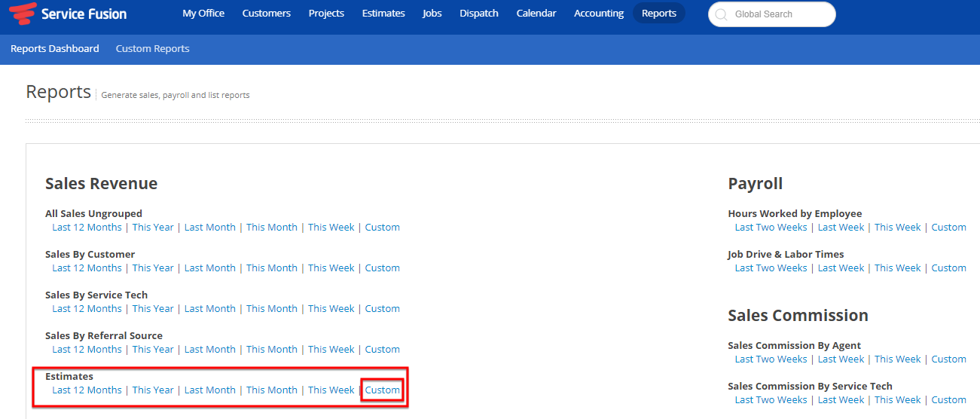Click the Service Fusion logo
980x419 pixels.
pyautogui.click(x=67, y=14)
